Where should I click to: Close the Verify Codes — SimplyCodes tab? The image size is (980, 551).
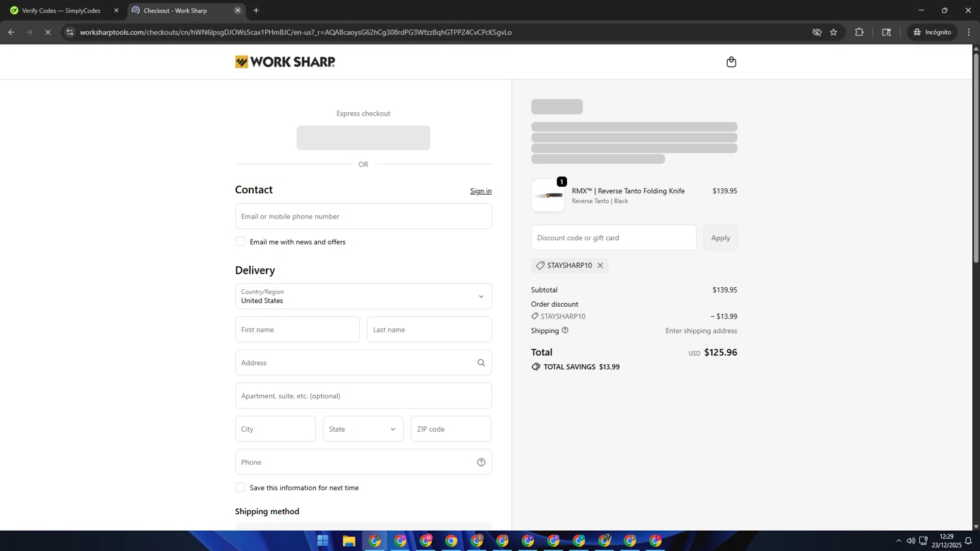[116, 10]
